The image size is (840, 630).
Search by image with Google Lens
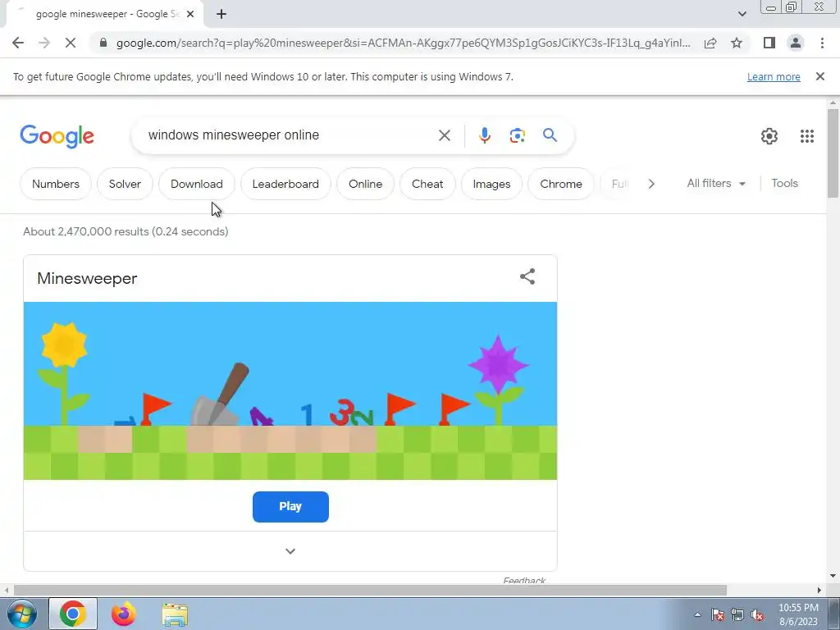tap(517, 135)
